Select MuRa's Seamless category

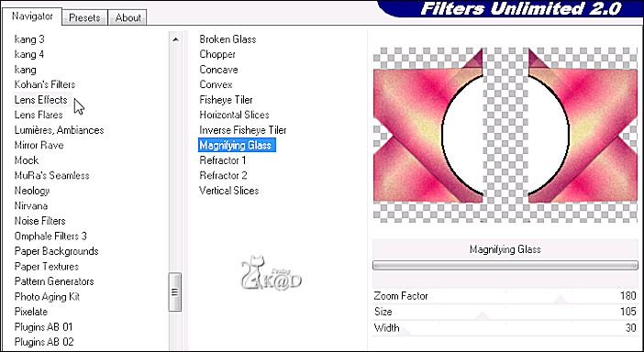51,176
